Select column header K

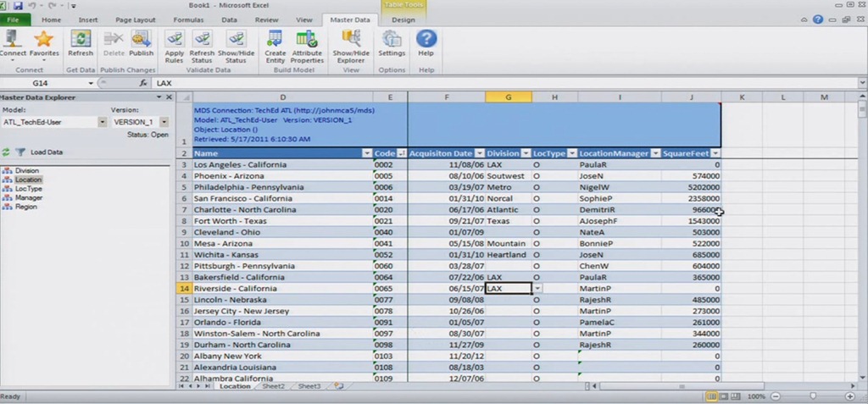click(x=742, y=97)
